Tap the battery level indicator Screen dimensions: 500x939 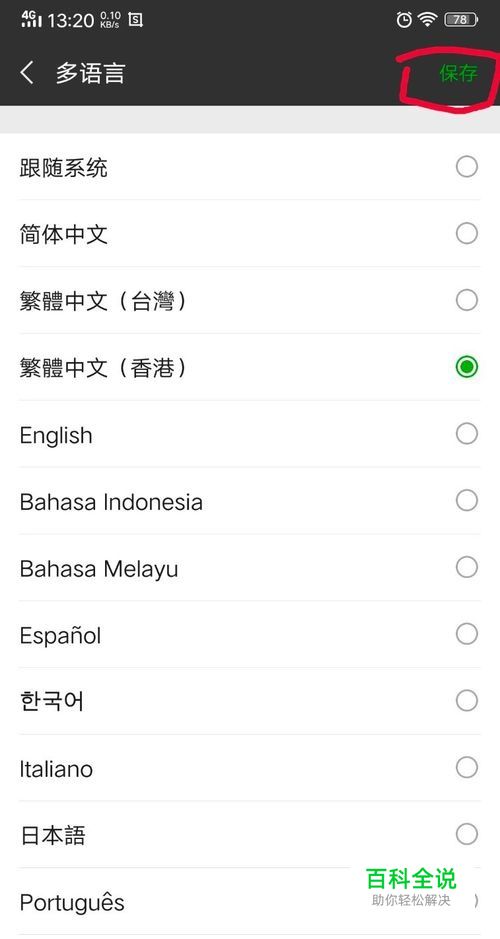coord(460,20)
